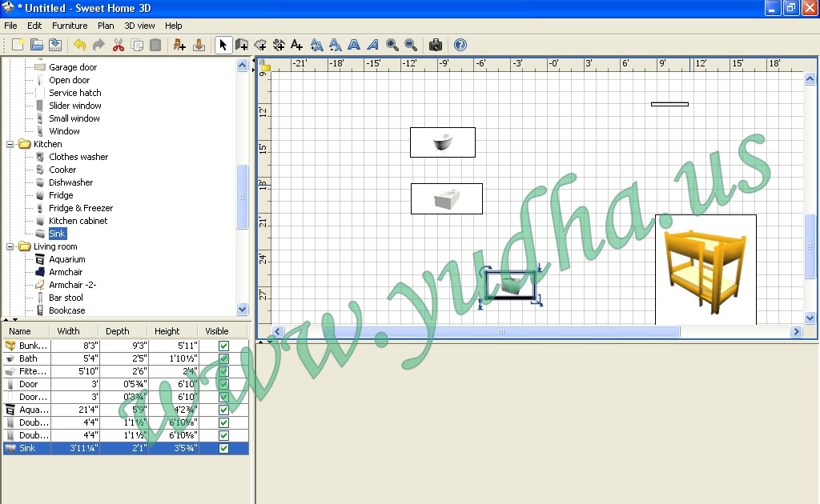The image size is (820, 504).
Task: Select Garage door in the catalog
Action: coord(73,67)
